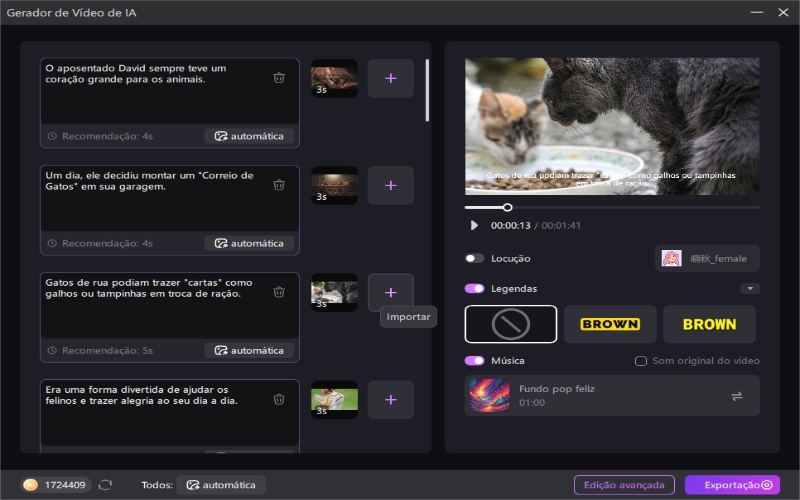Import media for the 'Gatos de rua' scene
The height and width of the screenshot is (500, 800).
click(391, 292)
